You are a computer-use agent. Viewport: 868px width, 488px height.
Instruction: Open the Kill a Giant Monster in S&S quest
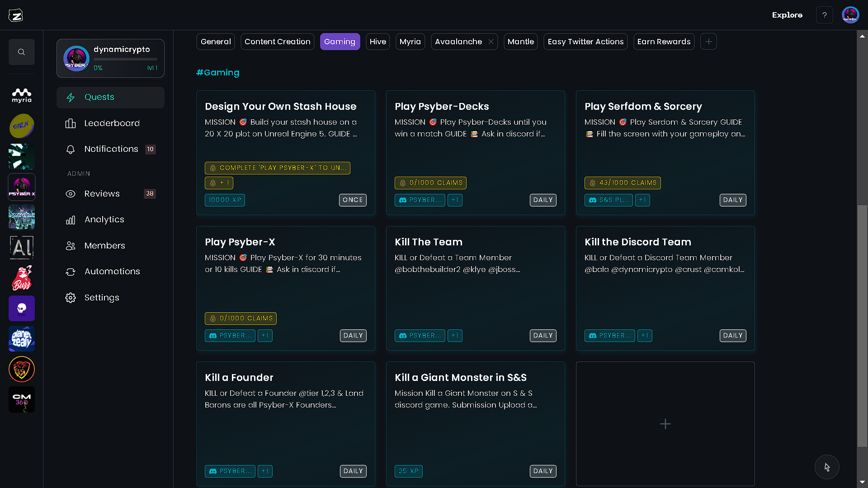[x=476, y=424]
